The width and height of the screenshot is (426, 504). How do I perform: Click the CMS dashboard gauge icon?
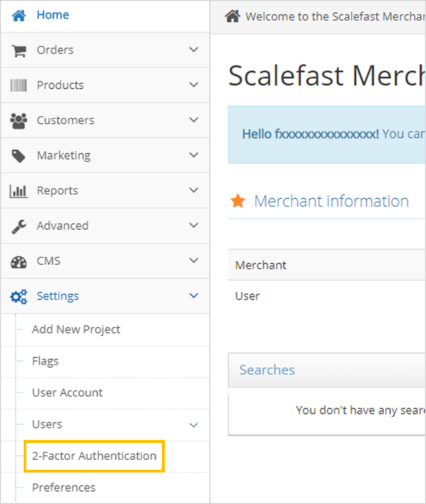coord(19,261)
